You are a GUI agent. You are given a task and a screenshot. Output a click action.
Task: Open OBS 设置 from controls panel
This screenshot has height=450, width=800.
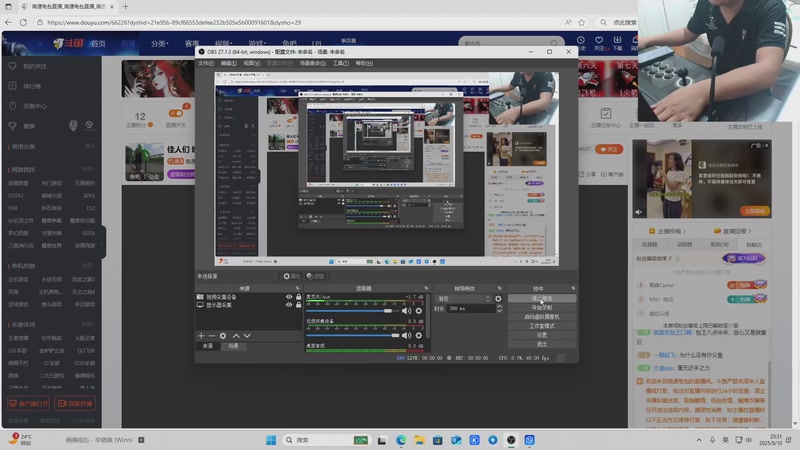click(542, 335)
